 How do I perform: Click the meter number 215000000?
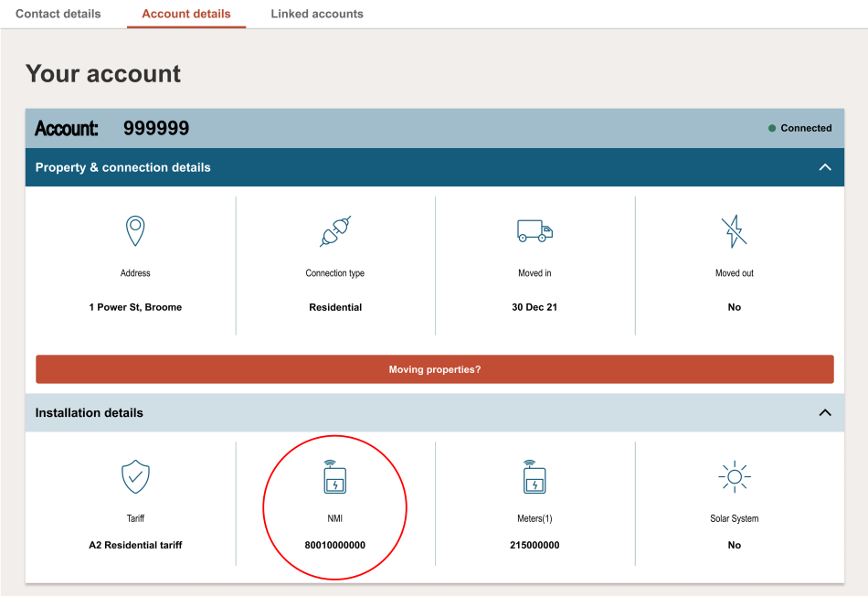pyautogui.click(x=535, y=545)
